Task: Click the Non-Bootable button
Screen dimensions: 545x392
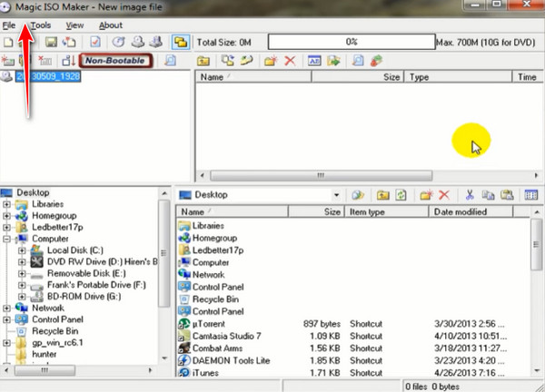Action: [x=115, y=61]
